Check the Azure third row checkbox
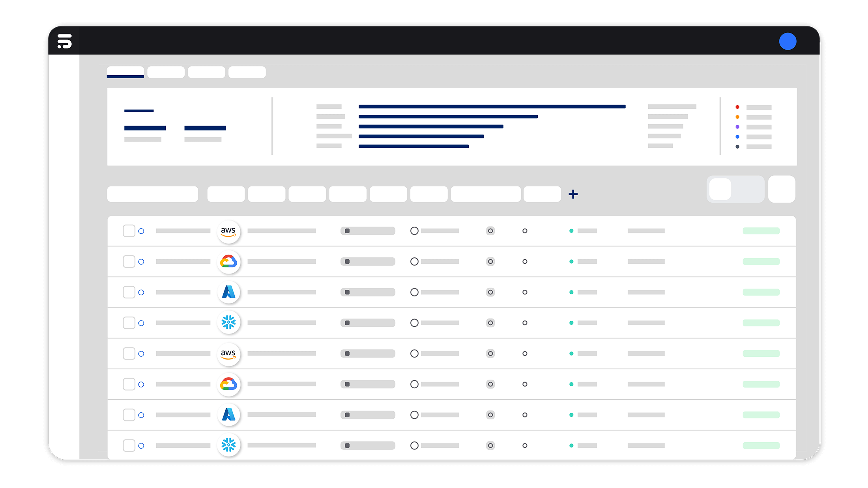This screenshot has height=488, width=868. 129,292
